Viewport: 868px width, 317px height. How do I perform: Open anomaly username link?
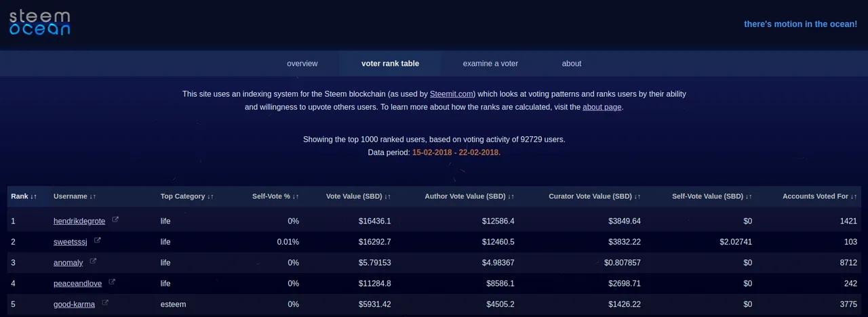coord(68,263)
